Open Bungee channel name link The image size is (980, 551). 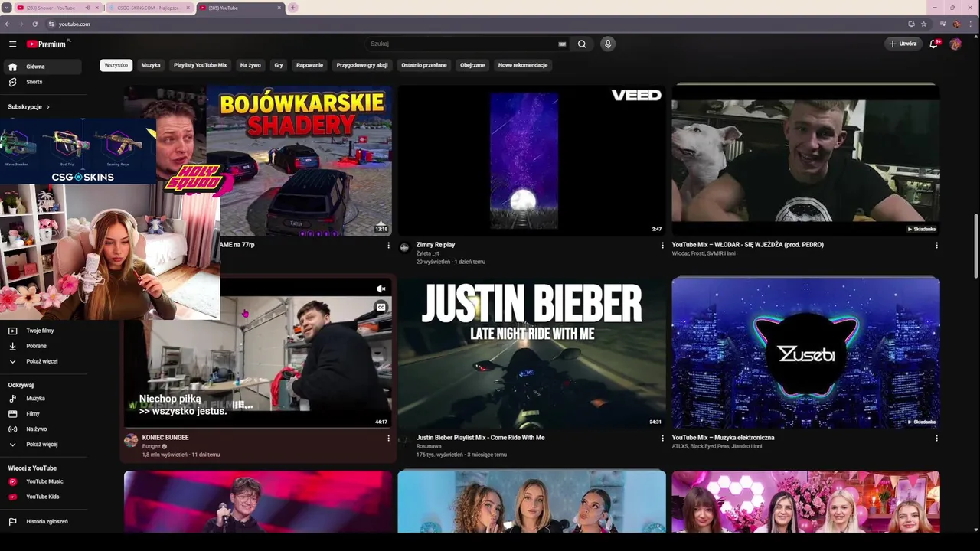(x=152, y=446)
